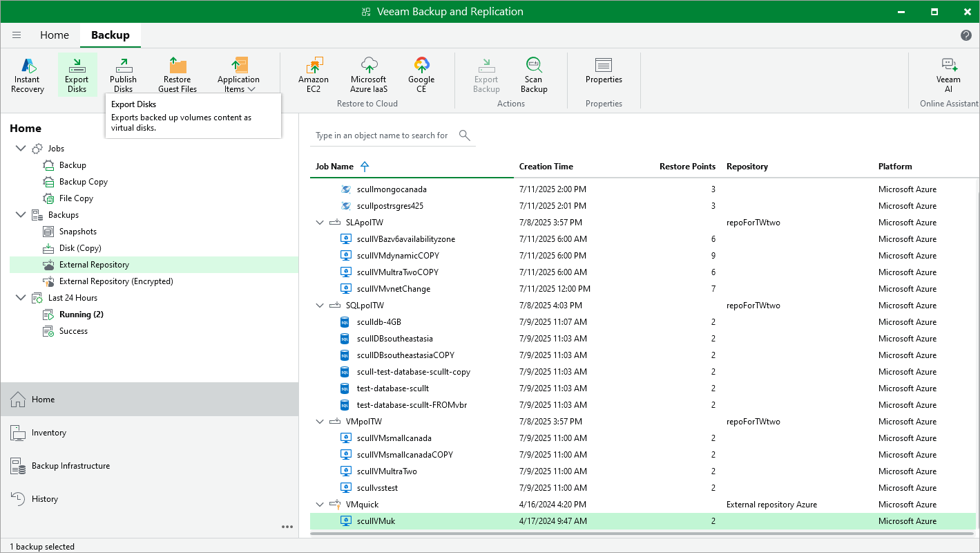Click the scullVMuk VM icon
This screenshot has height=553, width=980.
(x=346, y=521)
